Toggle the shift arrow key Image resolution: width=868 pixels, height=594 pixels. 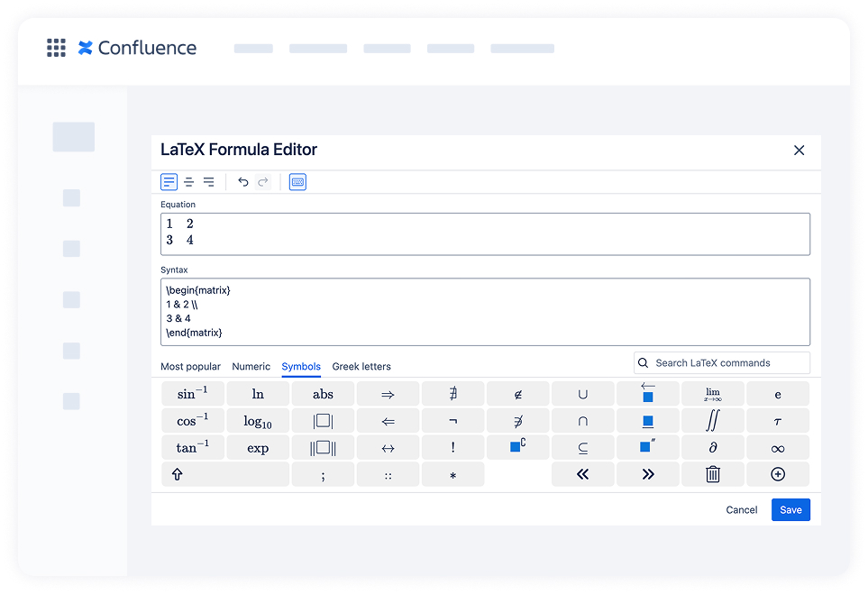[224, 474]
